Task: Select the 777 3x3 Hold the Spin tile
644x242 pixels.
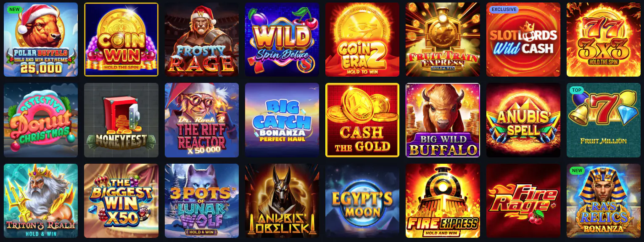Action: point(604,40)
